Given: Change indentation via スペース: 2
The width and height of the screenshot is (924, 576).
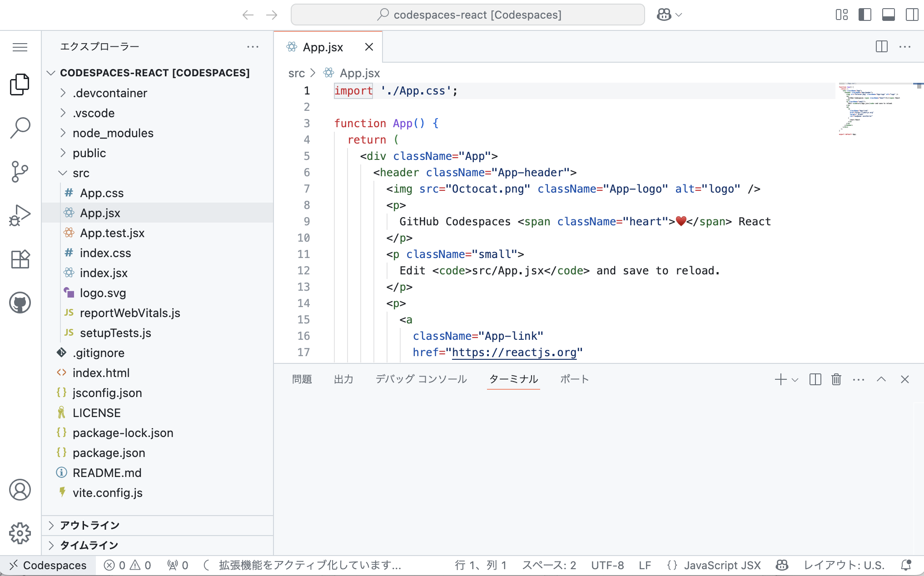Looking at the screenshot, I should pyautogui.click(x=549, y=565).
